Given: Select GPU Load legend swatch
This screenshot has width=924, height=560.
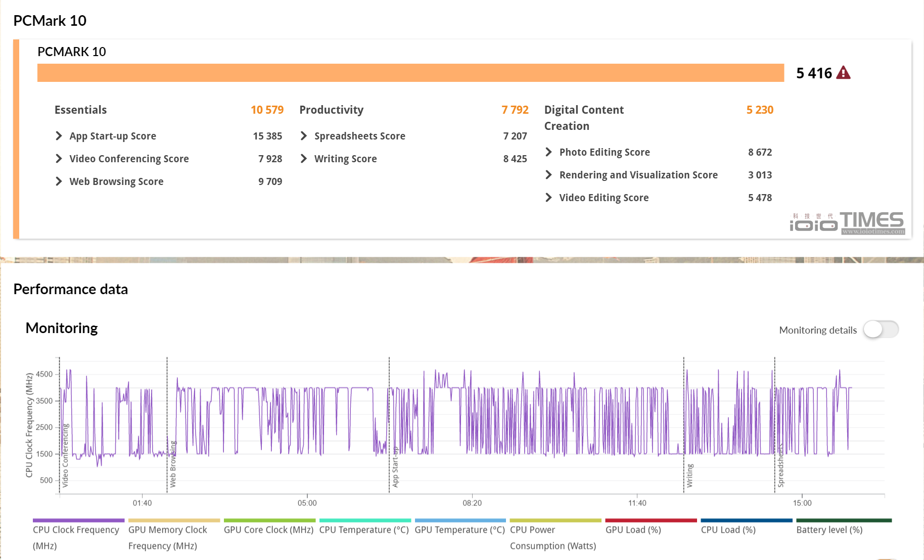Looking at the screenshot, I should coord(651,520).
